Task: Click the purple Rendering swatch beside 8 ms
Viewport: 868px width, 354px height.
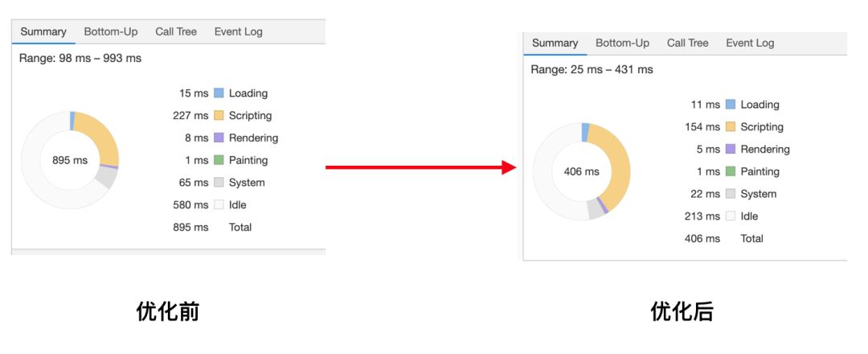Action: pyautogui.click(x=219, y=138)
